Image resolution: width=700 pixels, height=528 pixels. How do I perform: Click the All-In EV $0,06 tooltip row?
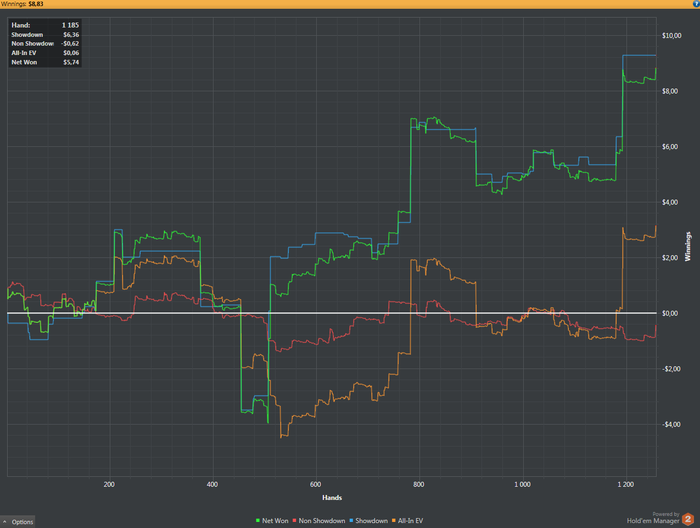click(x=45, y=53)
